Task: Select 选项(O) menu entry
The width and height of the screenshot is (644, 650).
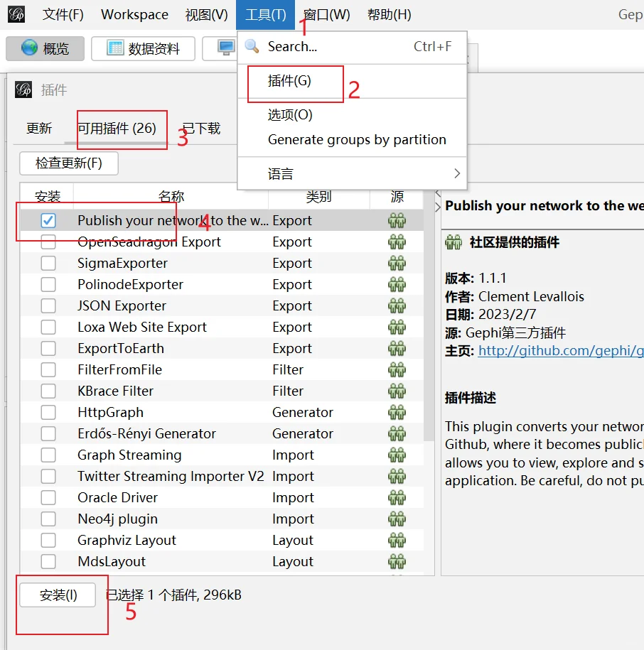Action: (x=353, y=114)
